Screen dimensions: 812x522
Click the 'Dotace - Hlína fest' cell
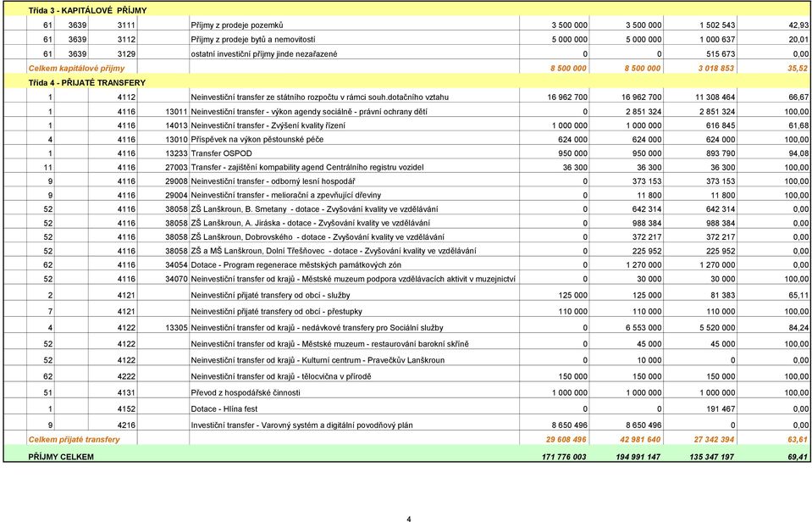tap(224, 409)
